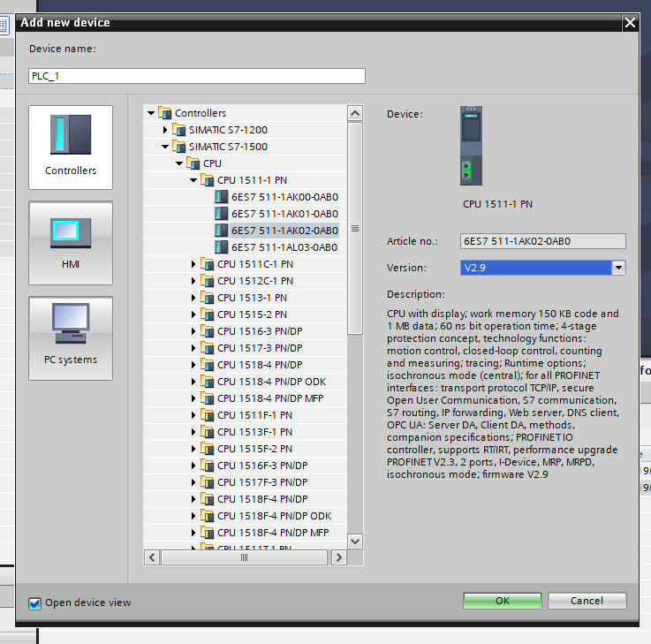Select the HMI device category icon
This screenshot has height=644, width=651.
pos(71,231)
